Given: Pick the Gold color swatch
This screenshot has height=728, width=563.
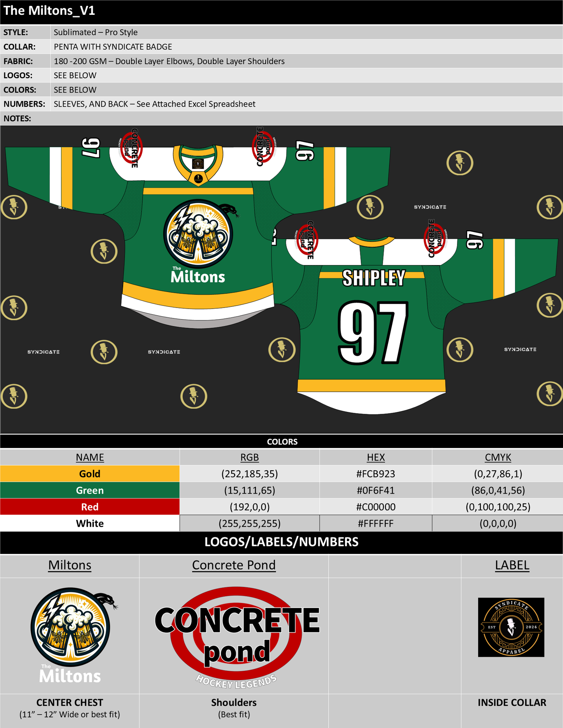Looking at the screenshot, I should 90,474.
